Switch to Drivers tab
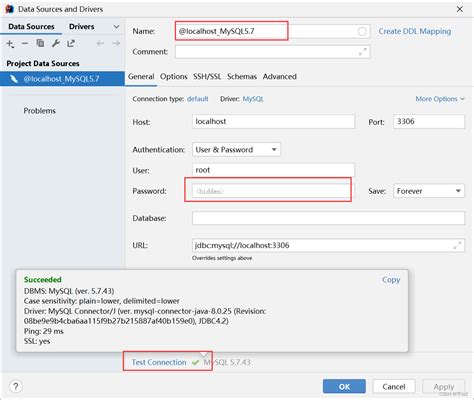The height and width of the screenshot is (400, 474). pyautogui.click(x=82, y=27)
